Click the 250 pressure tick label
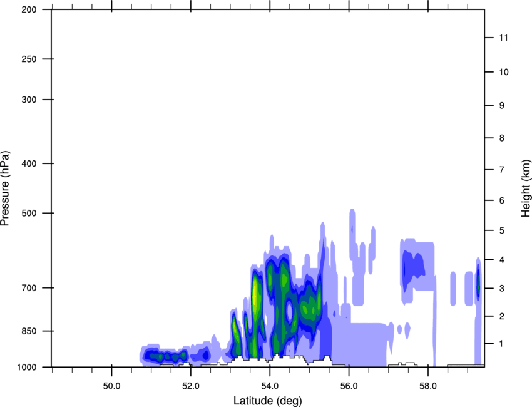This screenshot has height=407, width=532. coord(29,59)
